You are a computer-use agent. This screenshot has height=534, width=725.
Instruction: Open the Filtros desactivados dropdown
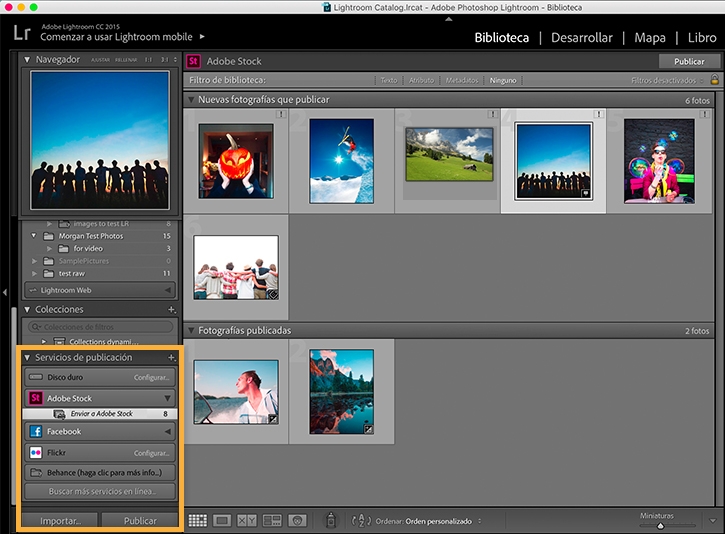click(667, 80)
